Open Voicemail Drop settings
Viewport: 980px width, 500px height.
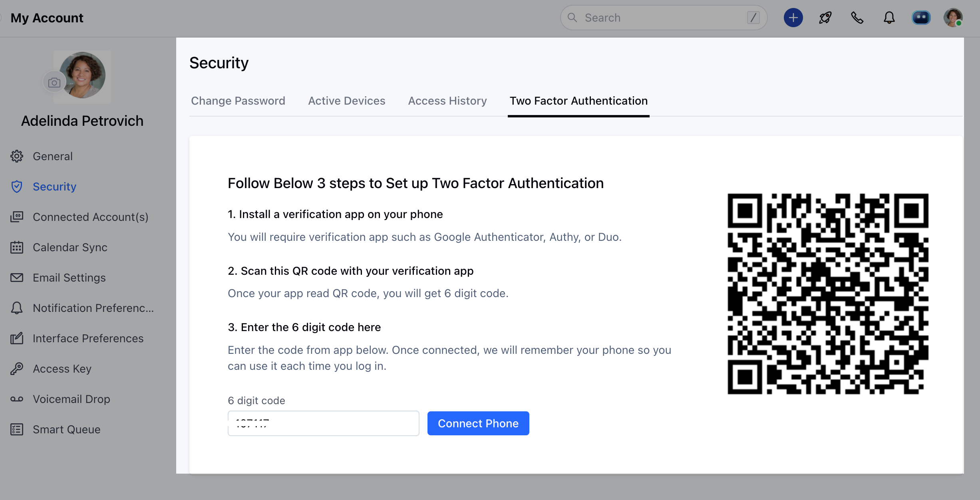tap(71, 399)
